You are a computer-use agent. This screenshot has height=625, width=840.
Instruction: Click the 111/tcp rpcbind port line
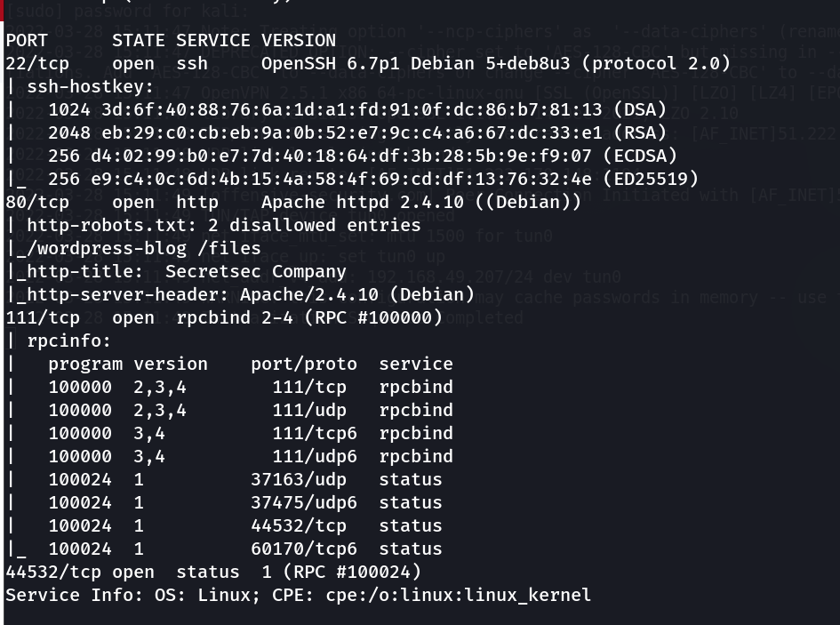tap(222, 318)
